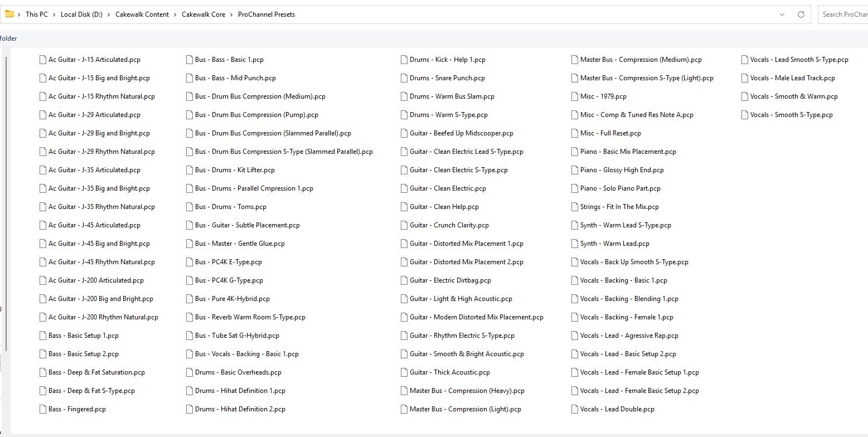The image size is (868, 437).
Task: Click file icon of Ac Guitar - J-15 Articulated.pcp
Action: click(43, 60)
